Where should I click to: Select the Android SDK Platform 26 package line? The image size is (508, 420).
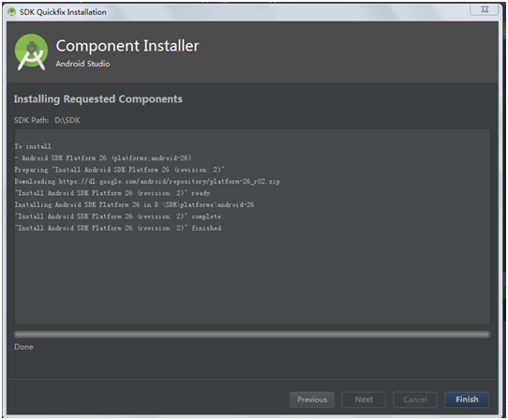coord(103,158)
